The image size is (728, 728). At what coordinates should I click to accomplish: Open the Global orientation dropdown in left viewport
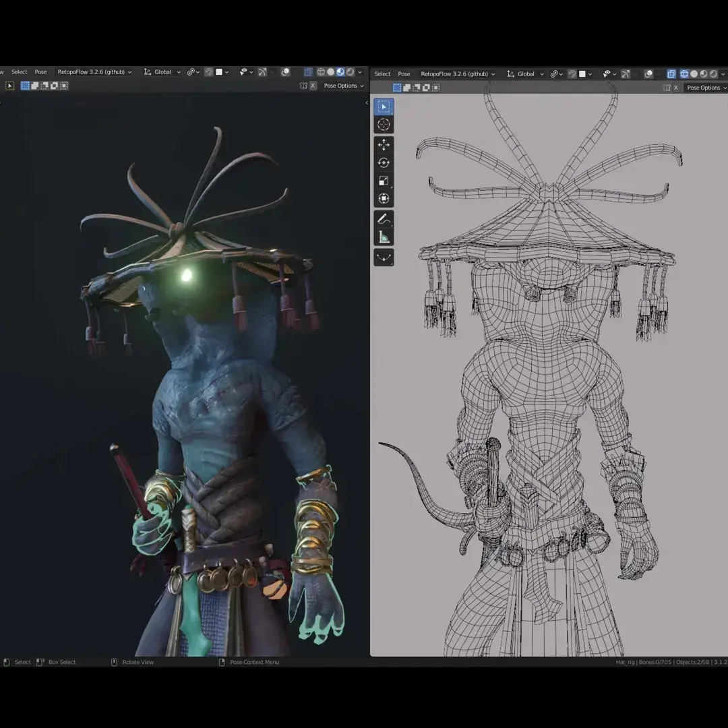pyautogui.click(x=162, y=72)
